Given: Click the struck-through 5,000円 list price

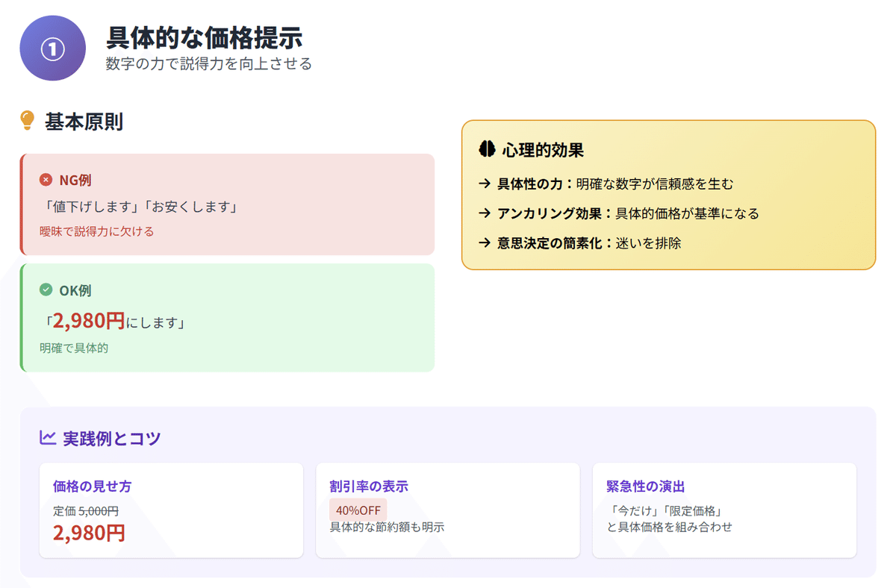Looking at the screenshot, I should pos(99,511).
